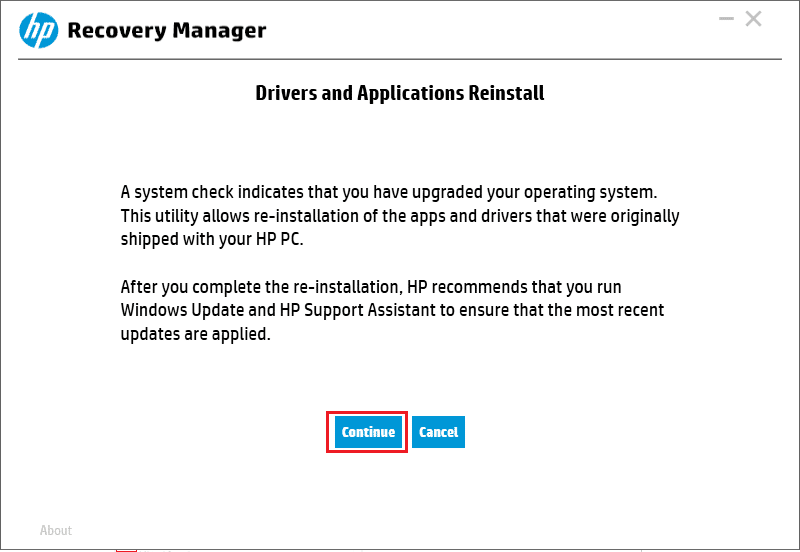Click the Recovery Manager title text
800x552 pixels.
tap(166, 31)
